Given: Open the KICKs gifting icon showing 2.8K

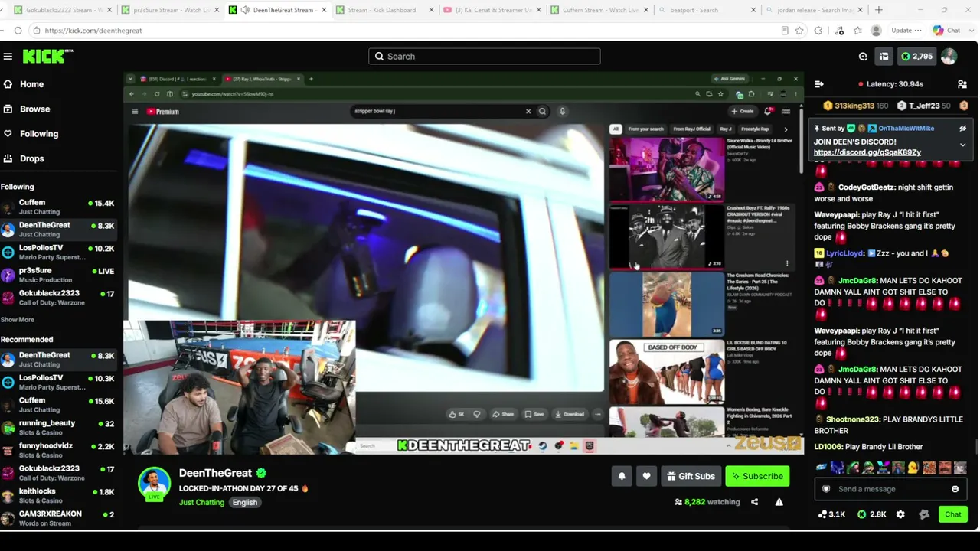Looking at the screenshot, I should (x=872, y=514).
